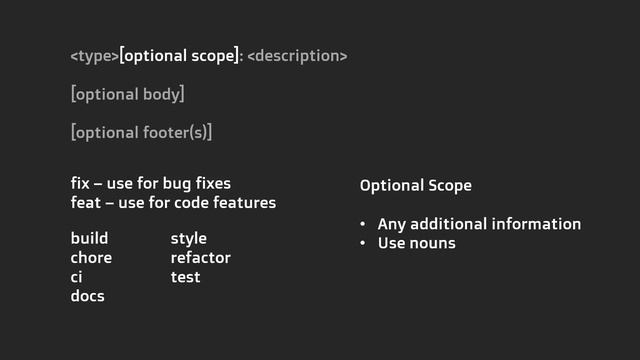Viewport: 640px width, 360px height.
Task: Select the refactor commit type
Action: tap(200, 258)
